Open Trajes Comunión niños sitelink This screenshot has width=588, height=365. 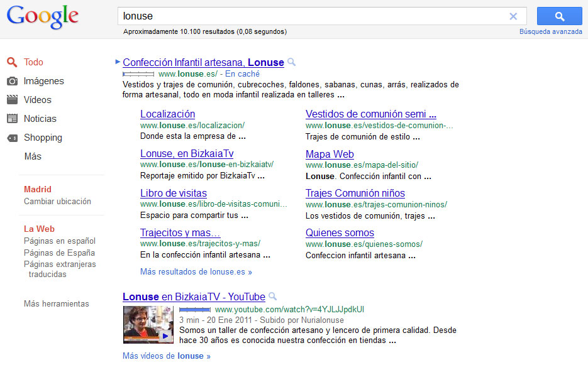tap(355, 193)
